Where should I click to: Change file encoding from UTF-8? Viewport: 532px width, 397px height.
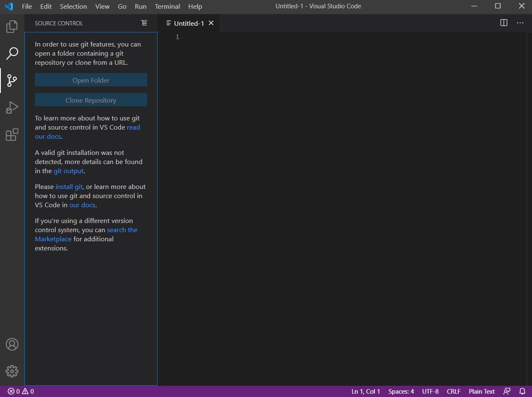pyautogui.click(x=430, y=391)
